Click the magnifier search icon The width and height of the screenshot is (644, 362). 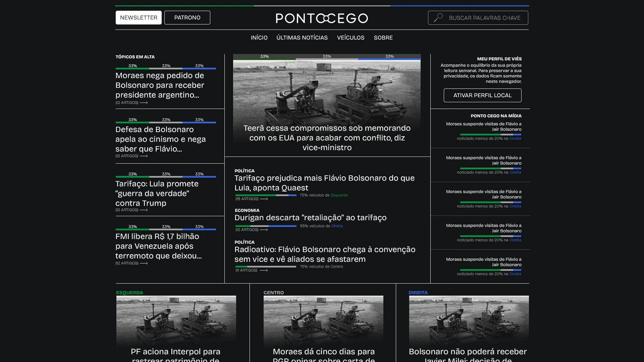[x=438, y=17]
